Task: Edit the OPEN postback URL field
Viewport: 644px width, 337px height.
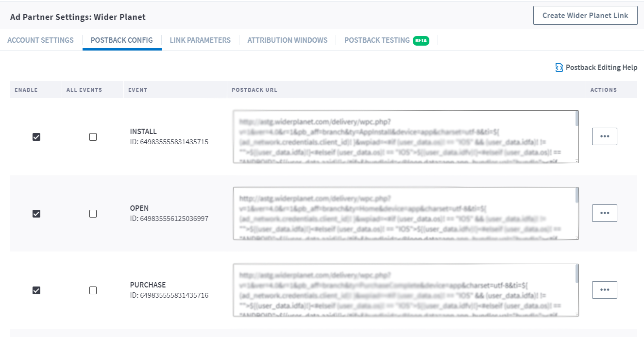Action: (406, 213)
